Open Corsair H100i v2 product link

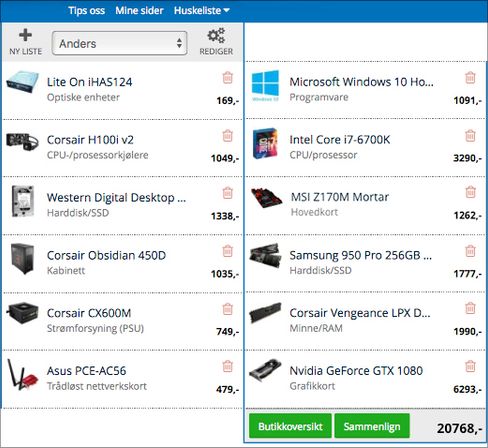[90, 140]
